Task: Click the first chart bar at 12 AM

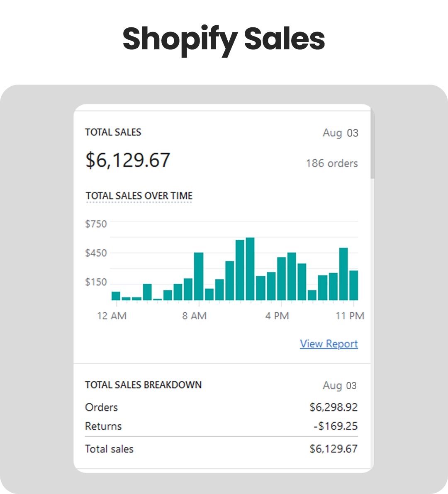Action: [x=116, y=296]
